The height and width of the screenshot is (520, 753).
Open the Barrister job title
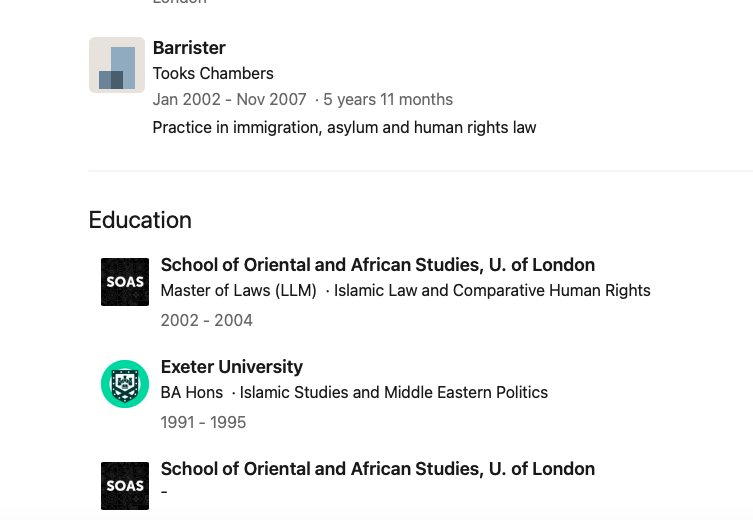(189, 48)
